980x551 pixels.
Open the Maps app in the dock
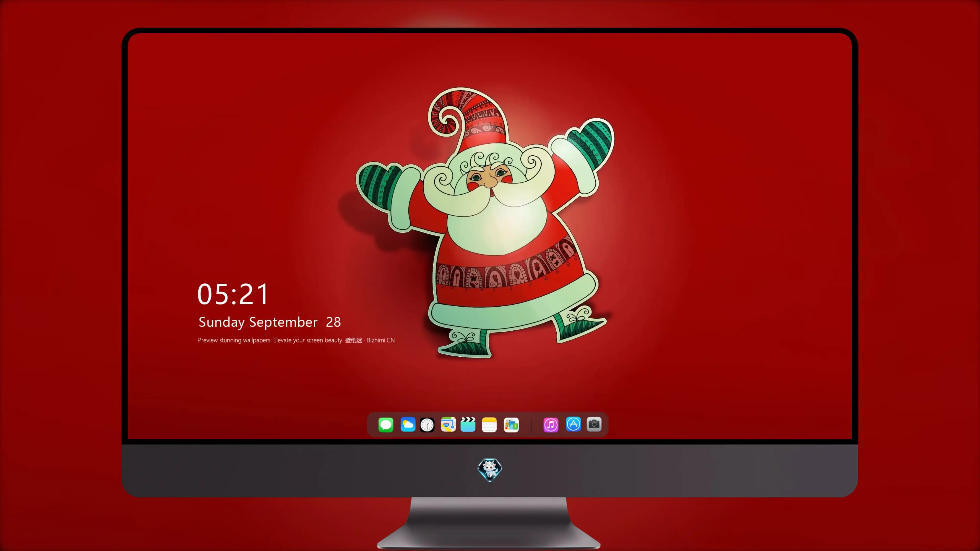pyautogui.click(x=448, y=424)
